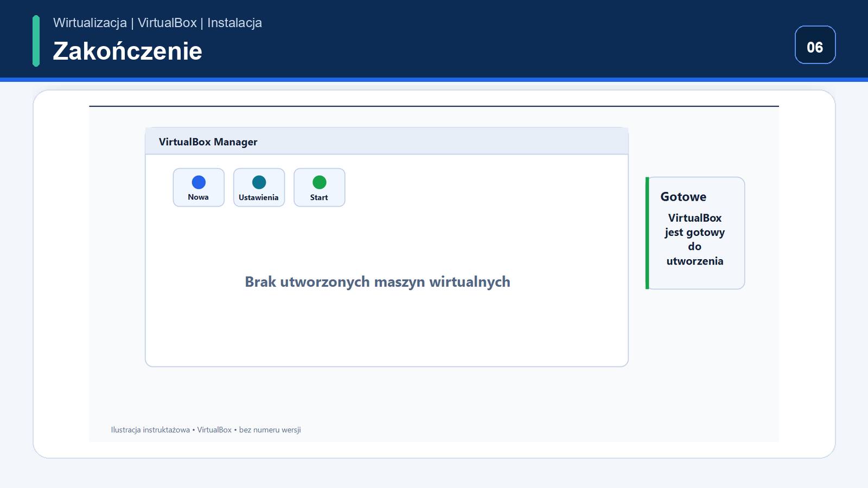
Task: Click the 'Brak utworzonych maszyn wirtualnych' text
Action: click(378, 282)
